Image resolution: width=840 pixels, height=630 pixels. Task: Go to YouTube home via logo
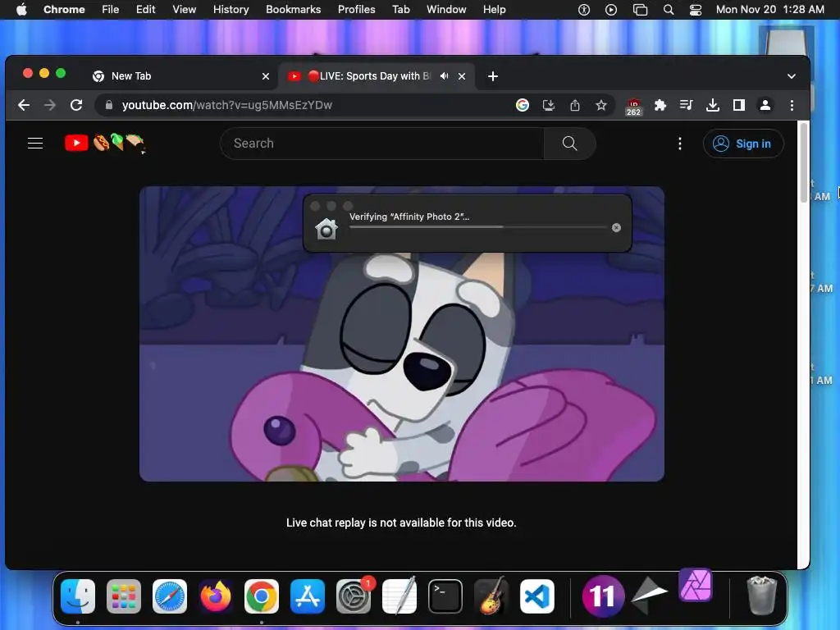pos(76,143)
